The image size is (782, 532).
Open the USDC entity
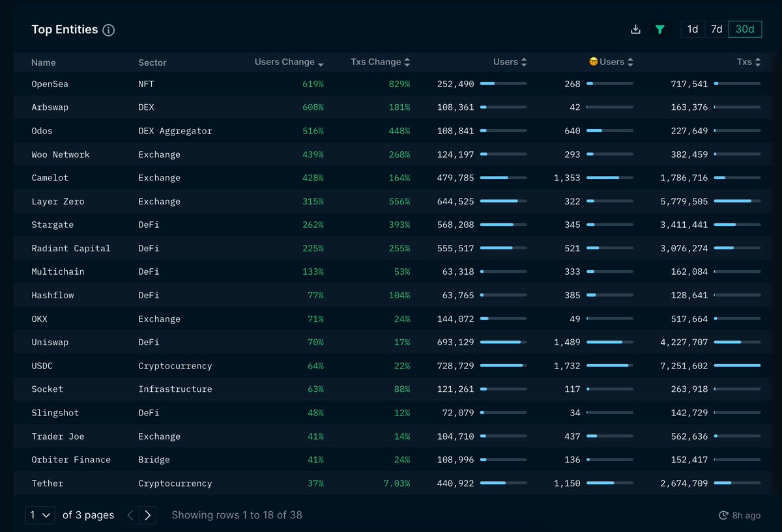pos(42,366)
